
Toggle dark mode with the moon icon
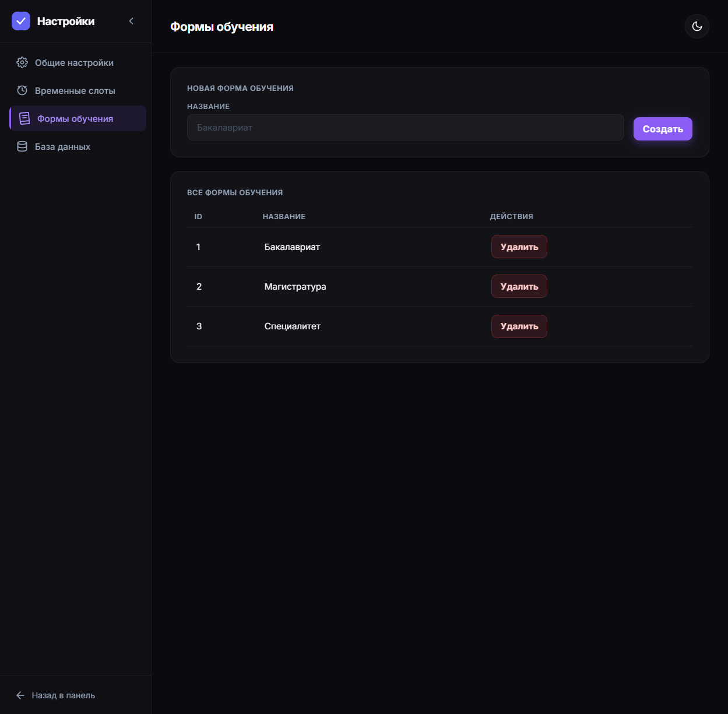pos(697,26)
